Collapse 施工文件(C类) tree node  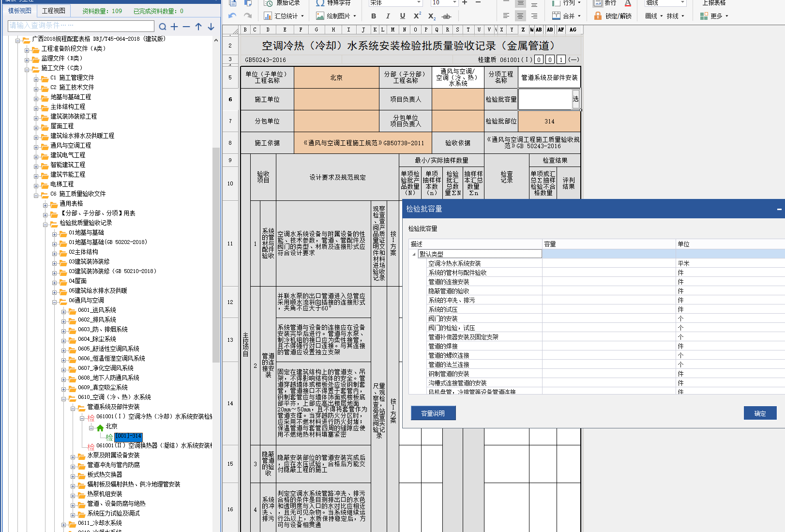[x=27, y=70]
